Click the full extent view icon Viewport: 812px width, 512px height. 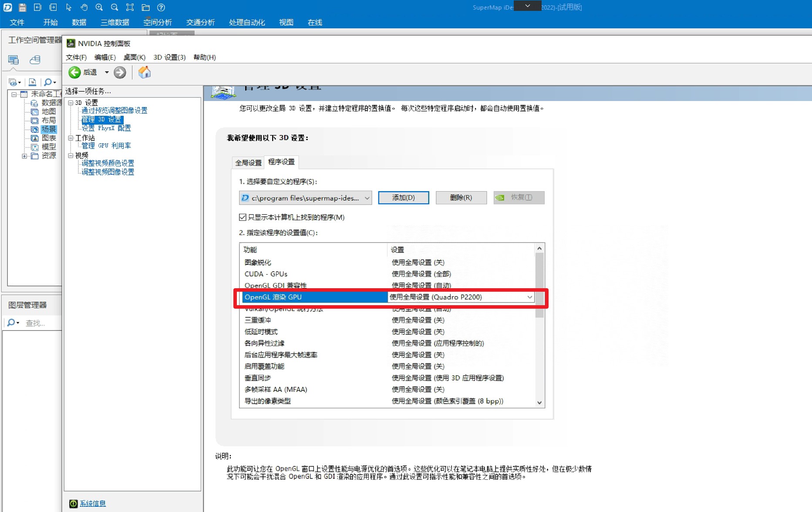coord(130,7)
